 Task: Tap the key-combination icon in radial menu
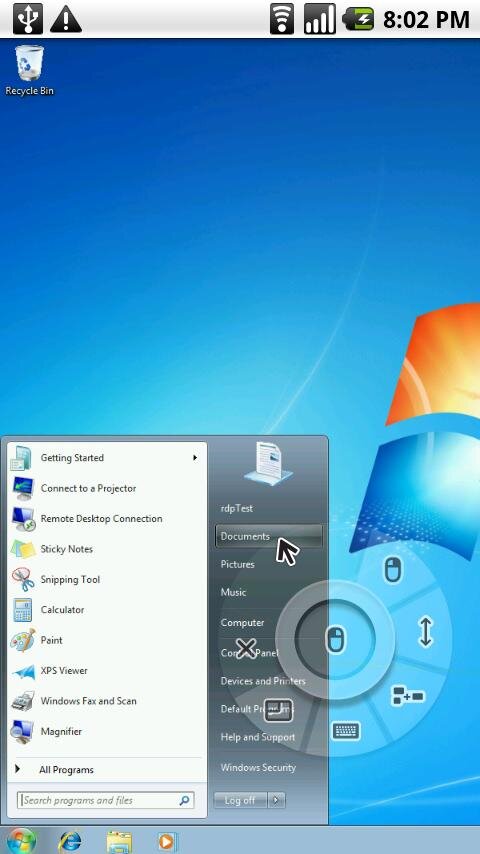408,696
